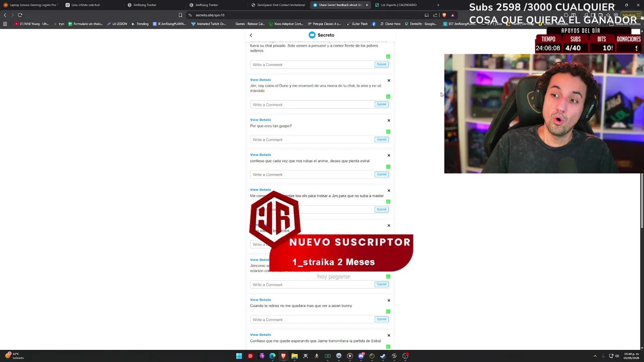Open the Xbox Adaptive Cont... bookmark
This screenshot has height=362, width=644.
click(286, 24)
